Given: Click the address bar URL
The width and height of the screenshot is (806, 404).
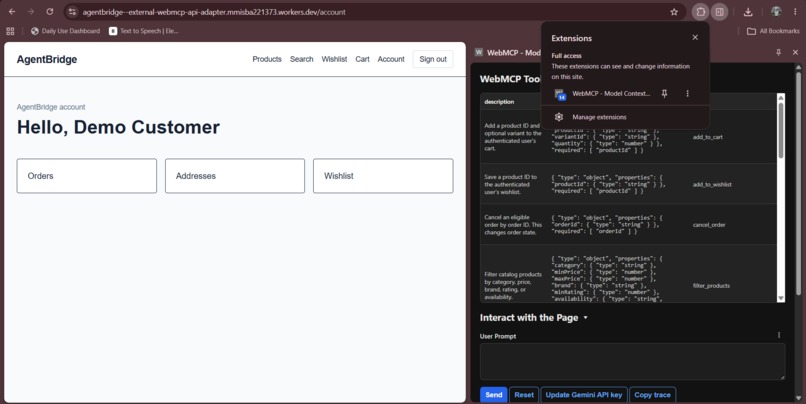Looking at the screenshot, I should tap(214, 12).
